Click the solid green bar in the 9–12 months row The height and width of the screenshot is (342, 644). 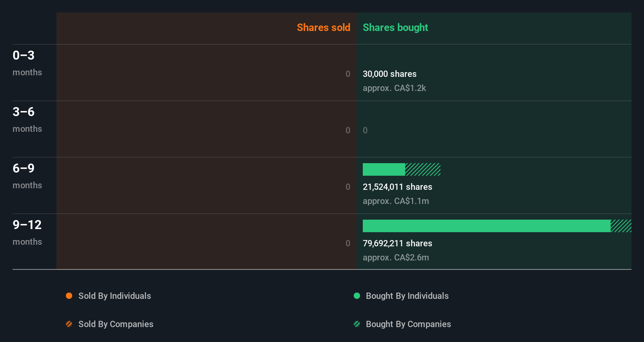coord(487,226)
